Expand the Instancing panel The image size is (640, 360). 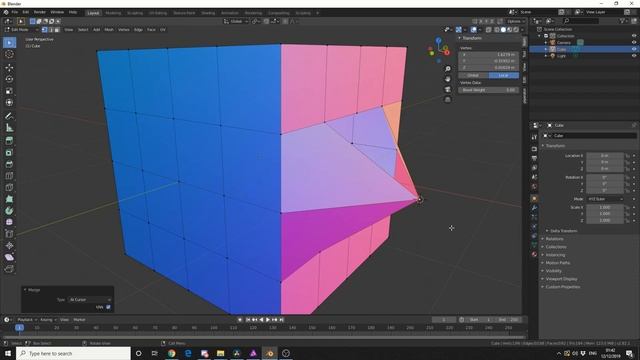(555, 255)
